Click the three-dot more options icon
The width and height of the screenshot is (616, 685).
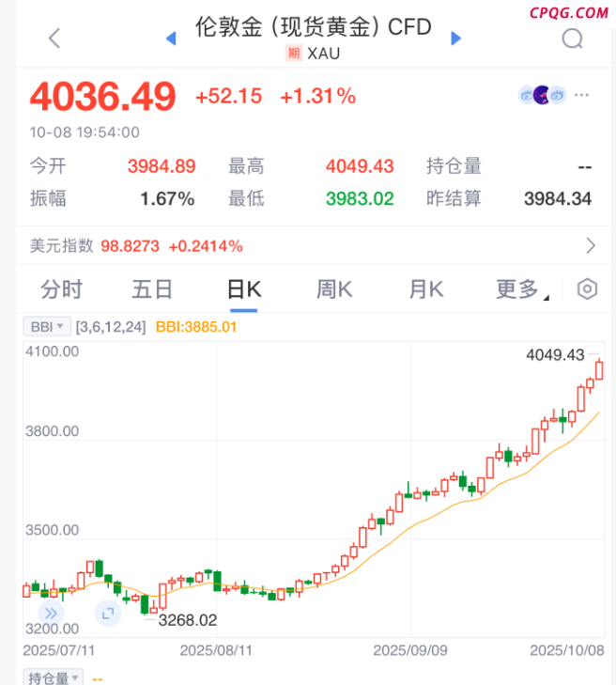pyautogui.click(x=583, y=95)
